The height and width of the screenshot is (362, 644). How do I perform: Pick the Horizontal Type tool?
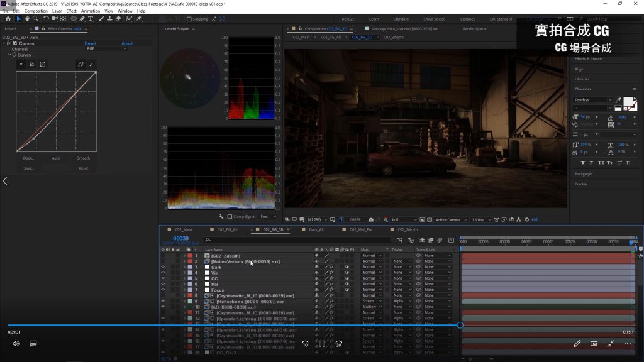point(92,19)
